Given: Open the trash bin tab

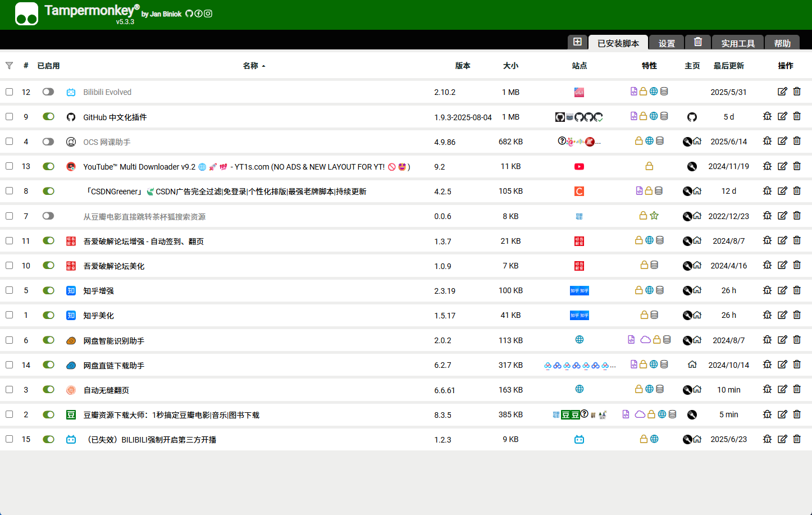Looking at the screenshot, I should tap(698, 42).
